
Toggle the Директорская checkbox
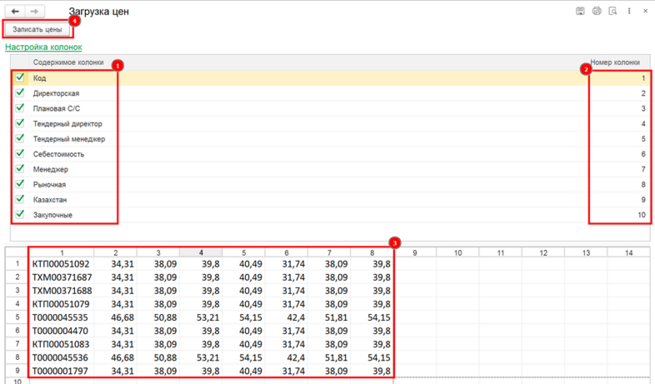point(20,93)
